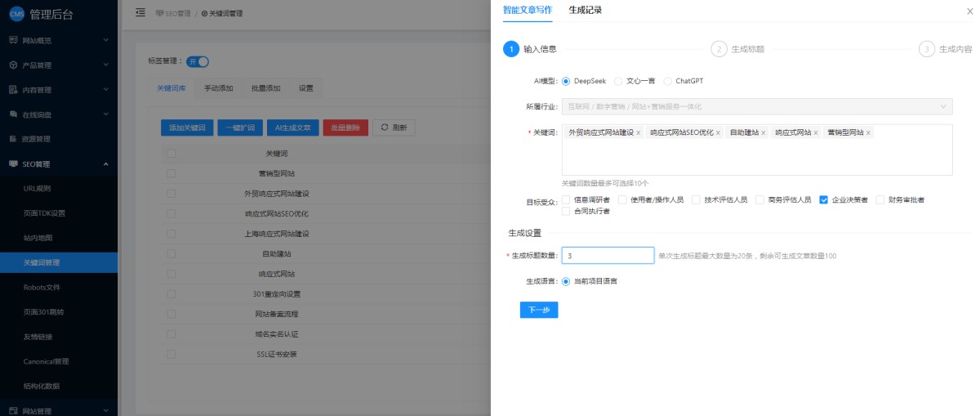Close the 智能文章写作 drawer panel
The width and height of the screenshot is (980, 416).
pyautogui.click(x=969, y=11)
